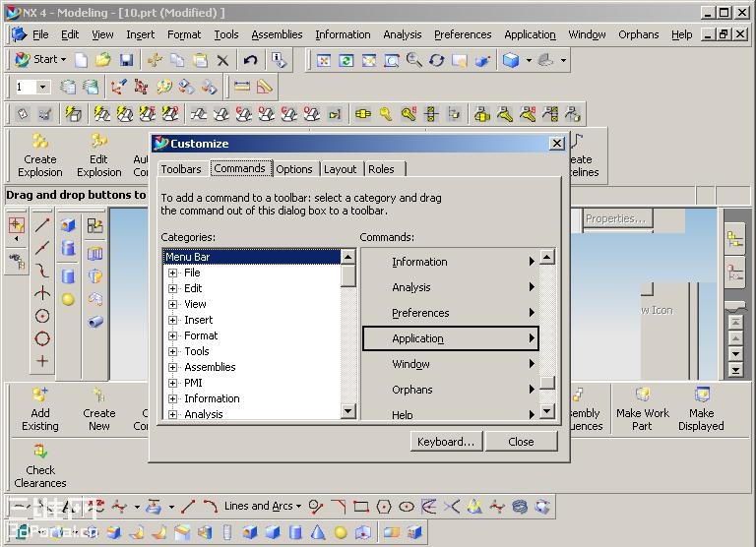Open the Assemblies menu in menu bar

[x=277, y=34]
